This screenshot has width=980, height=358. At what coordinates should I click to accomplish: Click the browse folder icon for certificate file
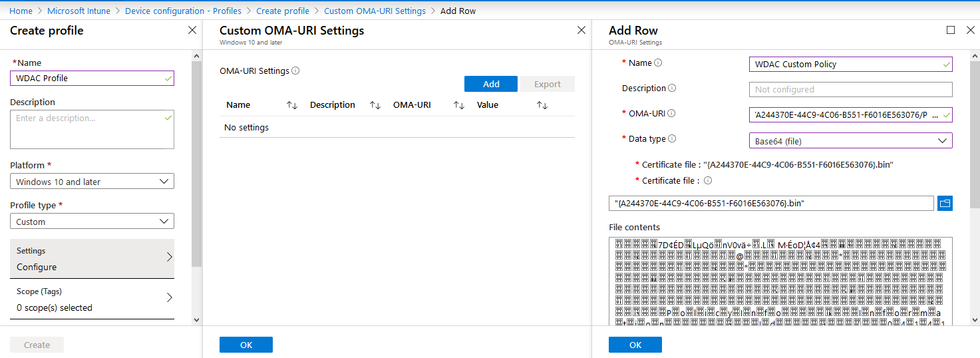click(x=945, y=204)
